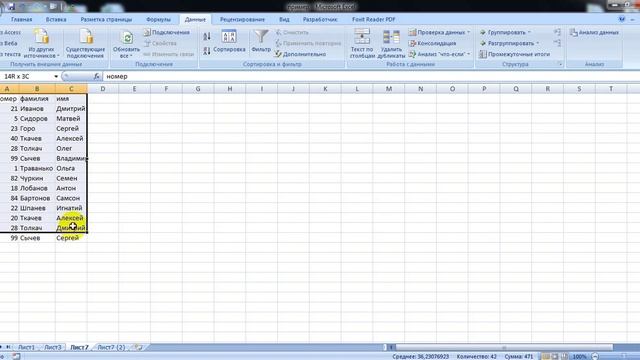Open From Other Sources (Из других источников) dropdown

tap(42, 43)
